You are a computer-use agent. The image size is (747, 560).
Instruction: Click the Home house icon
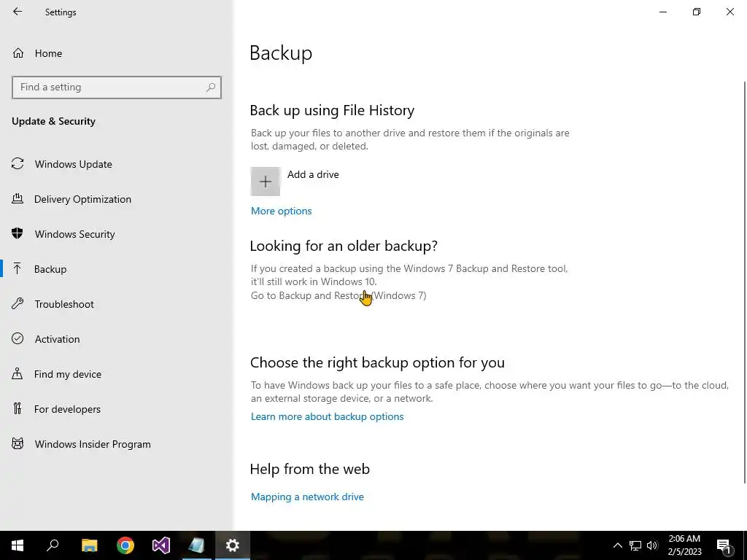[x=18, y=52]
